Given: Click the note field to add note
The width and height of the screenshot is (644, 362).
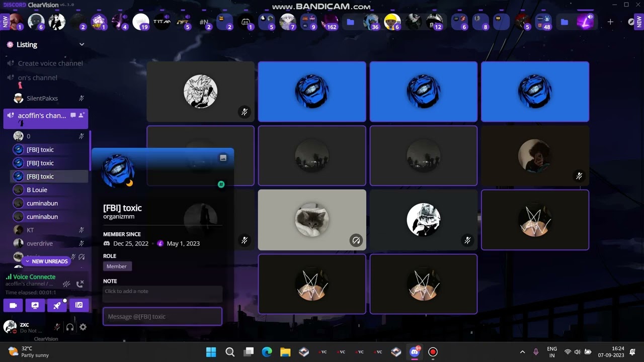Looking at the screenshot, I should click(163, 293).
